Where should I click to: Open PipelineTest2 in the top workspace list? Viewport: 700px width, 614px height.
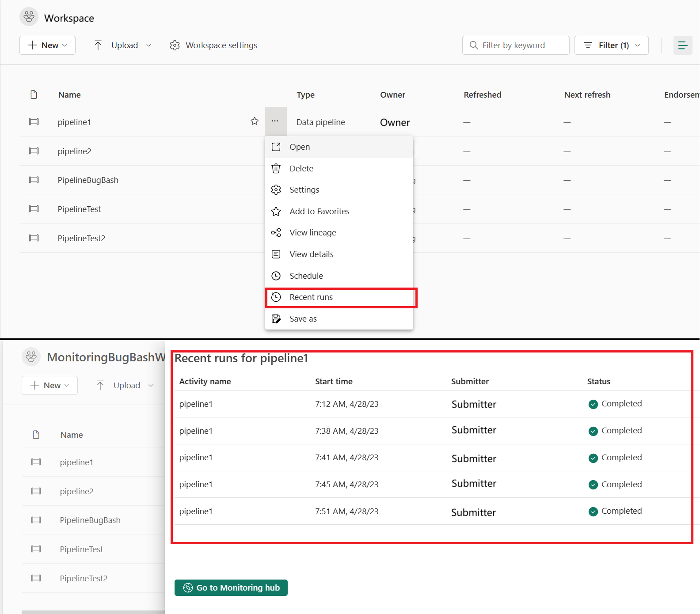82,239
